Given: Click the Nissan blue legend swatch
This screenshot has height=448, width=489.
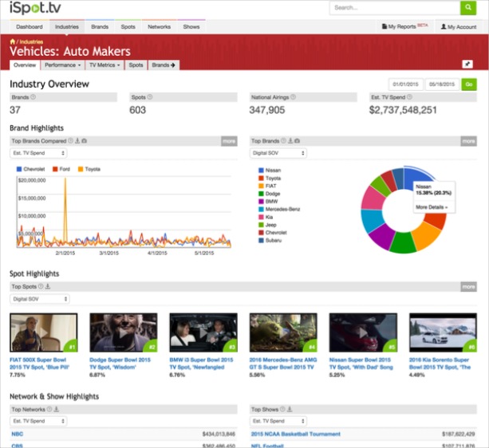Looking at the screenshot, I should (x=261, y=170).
